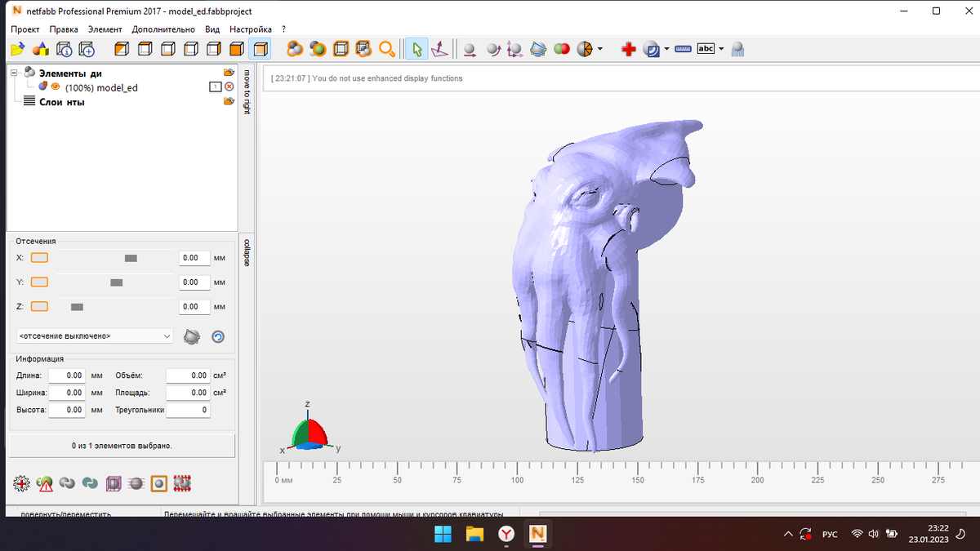Open Yandex Browser from the taskbar
This screenshot has height=551, width=980.
point(506,534)
